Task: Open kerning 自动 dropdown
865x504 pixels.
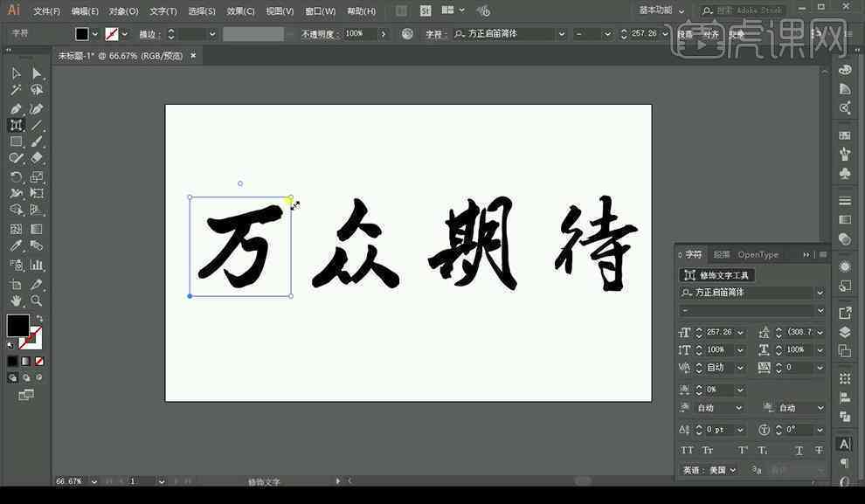Action: coord(740,367)
